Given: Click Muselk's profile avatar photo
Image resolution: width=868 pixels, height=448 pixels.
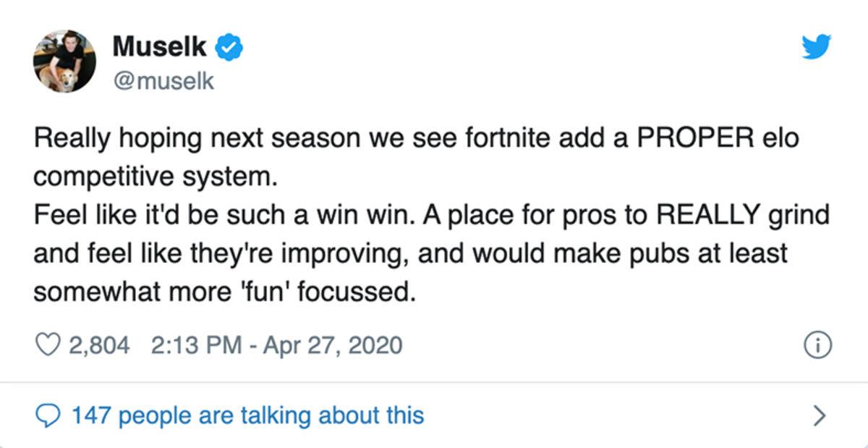Looking at the screenshot, I should (x=65, y=62).
